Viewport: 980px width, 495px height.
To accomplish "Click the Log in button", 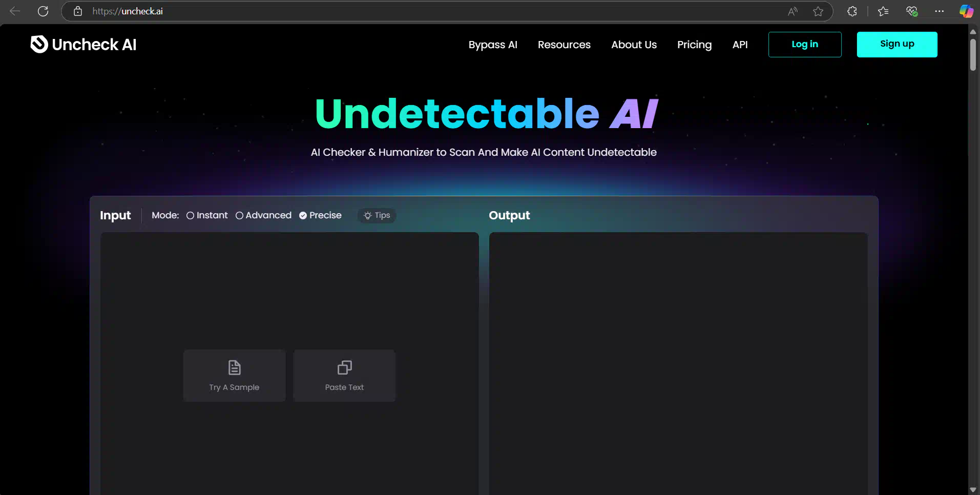I will 805,45.
